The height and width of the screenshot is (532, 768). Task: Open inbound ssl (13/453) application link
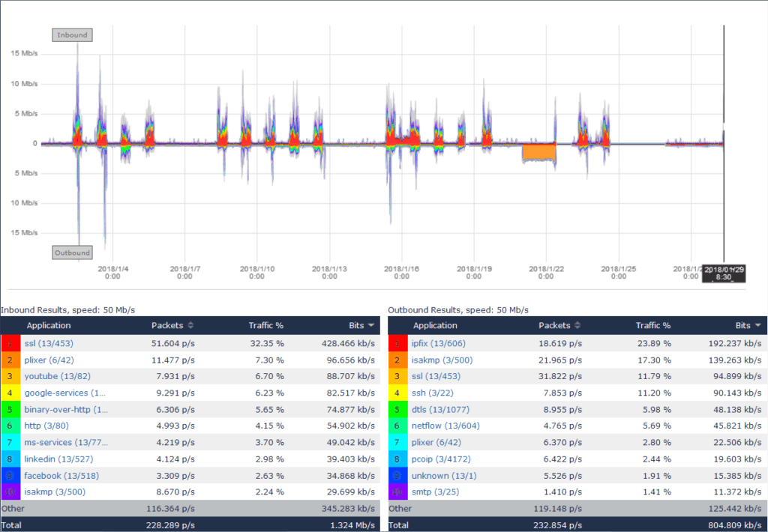coord(49,344)
